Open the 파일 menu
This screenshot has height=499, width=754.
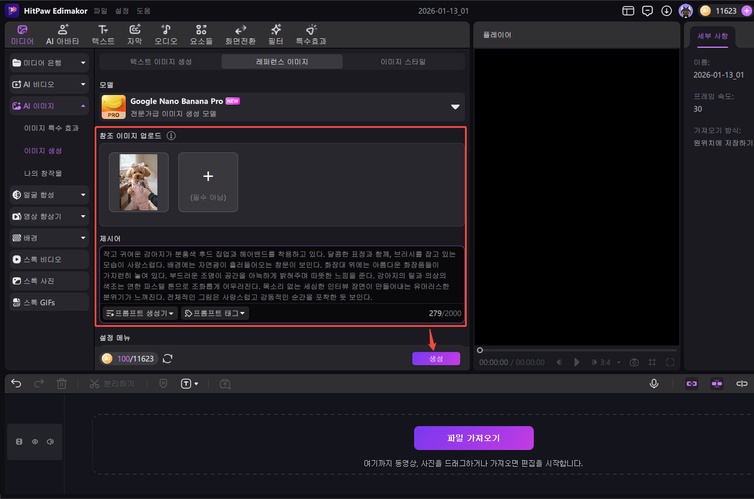pos(101,11)
